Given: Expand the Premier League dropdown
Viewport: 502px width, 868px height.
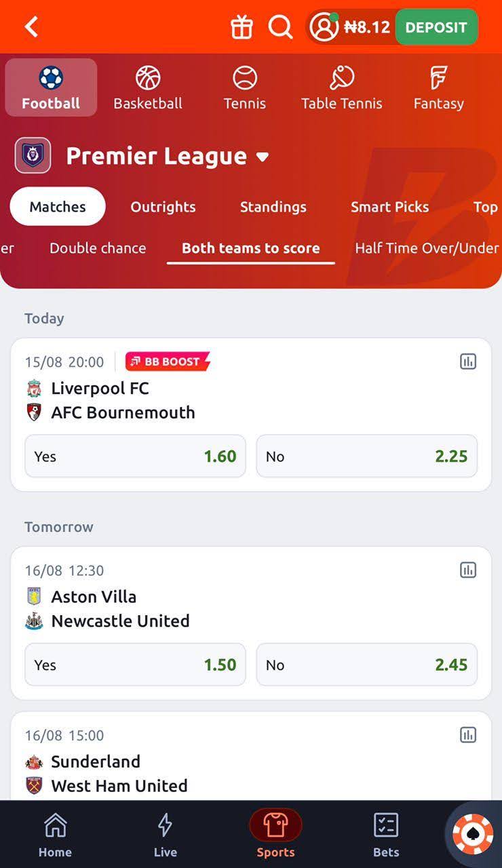Looking at the screenshot, I should coord(263,156).
